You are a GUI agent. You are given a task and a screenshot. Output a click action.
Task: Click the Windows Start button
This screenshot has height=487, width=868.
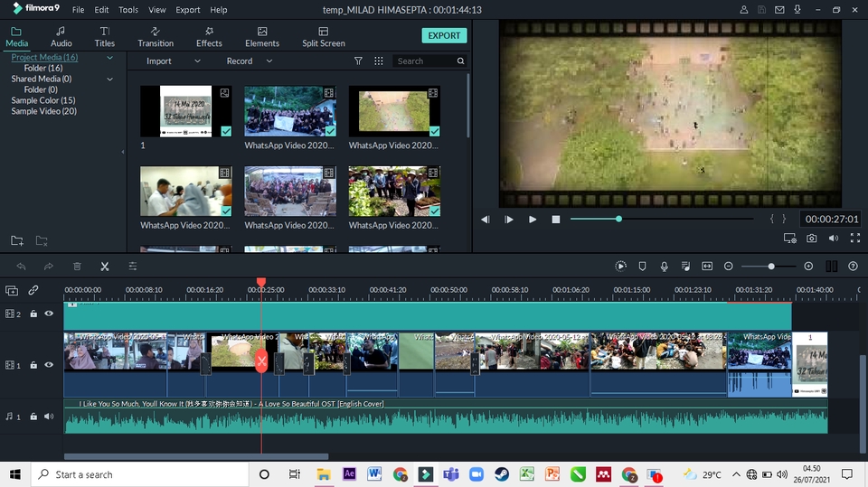point(15,474)
